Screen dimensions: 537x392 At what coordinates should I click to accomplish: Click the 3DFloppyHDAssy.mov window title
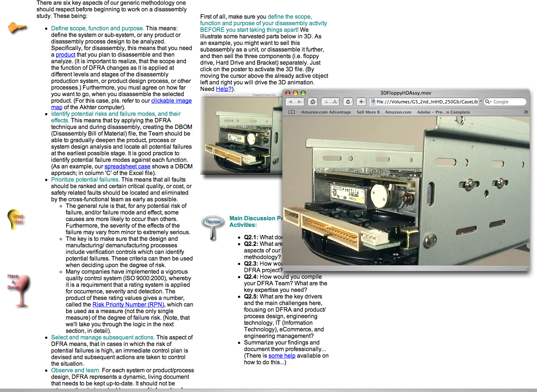click(x=405, y=93)
